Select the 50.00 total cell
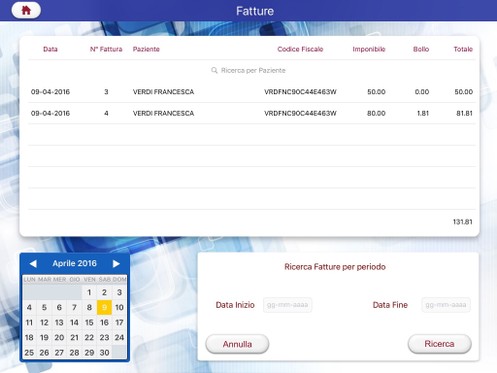 pyautogui.click(x=464, y=92)
